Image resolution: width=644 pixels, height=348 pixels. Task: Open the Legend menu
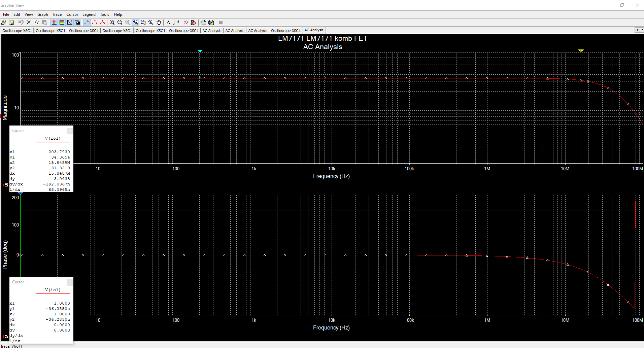coord(89,14)
